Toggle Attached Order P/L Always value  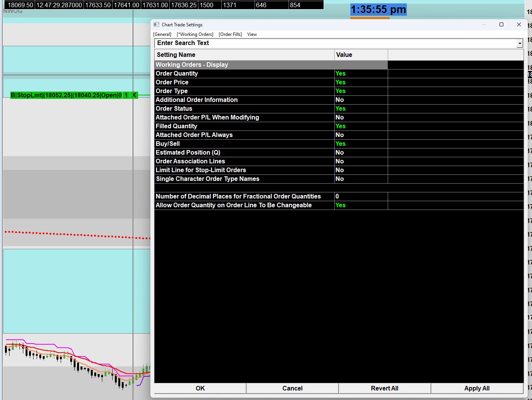361,135
